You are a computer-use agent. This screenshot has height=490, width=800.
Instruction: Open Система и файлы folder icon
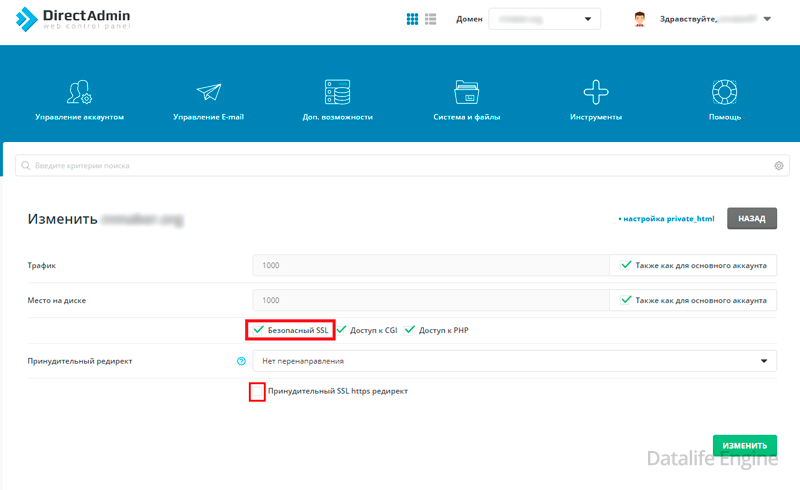(466, 93)
